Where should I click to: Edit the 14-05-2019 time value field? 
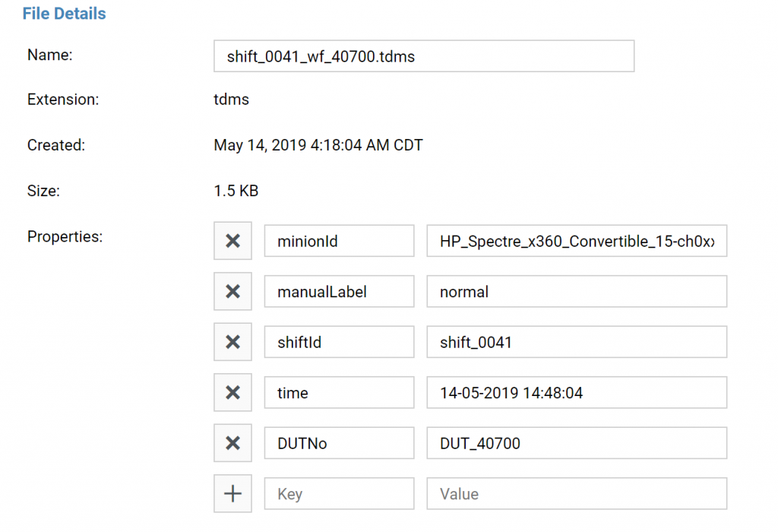[577, 393]
